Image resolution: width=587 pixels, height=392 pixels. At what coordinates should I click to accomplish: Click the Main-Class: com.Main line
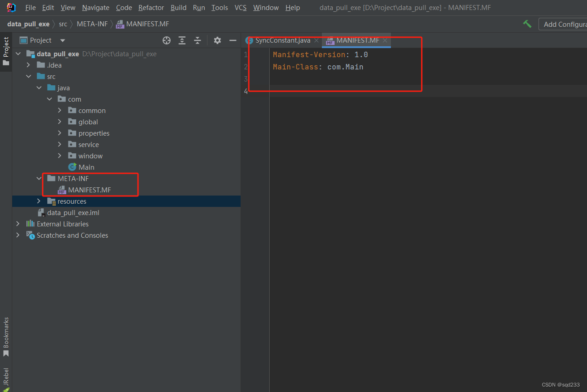point(318,67)
